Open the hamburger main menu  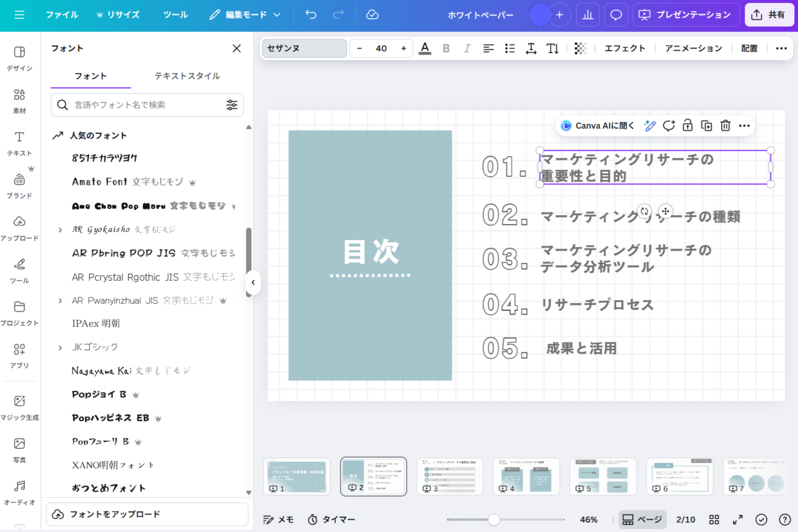click(19, 15)
